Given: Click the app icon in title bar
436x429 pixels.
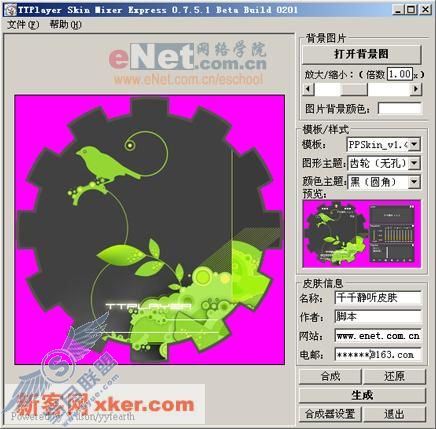Looking at the screenshot, I should click(x=11, y=9).
